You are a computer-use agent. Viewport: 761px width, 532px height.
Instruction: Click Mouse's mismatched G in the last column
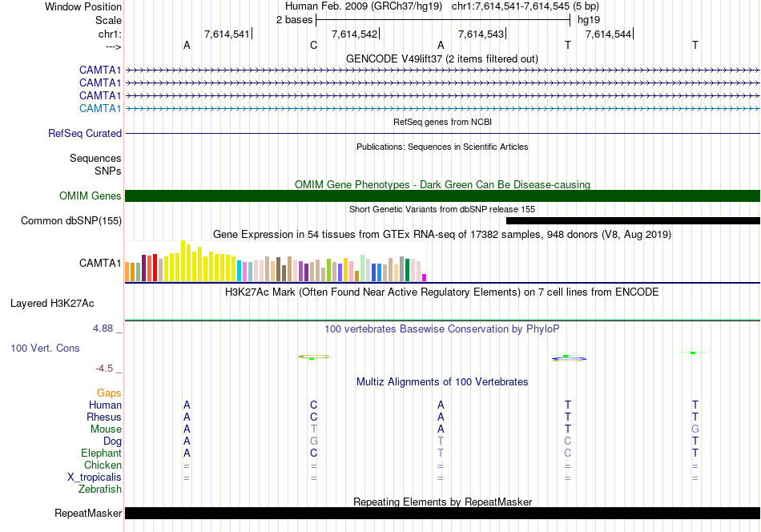pos(695,429)
